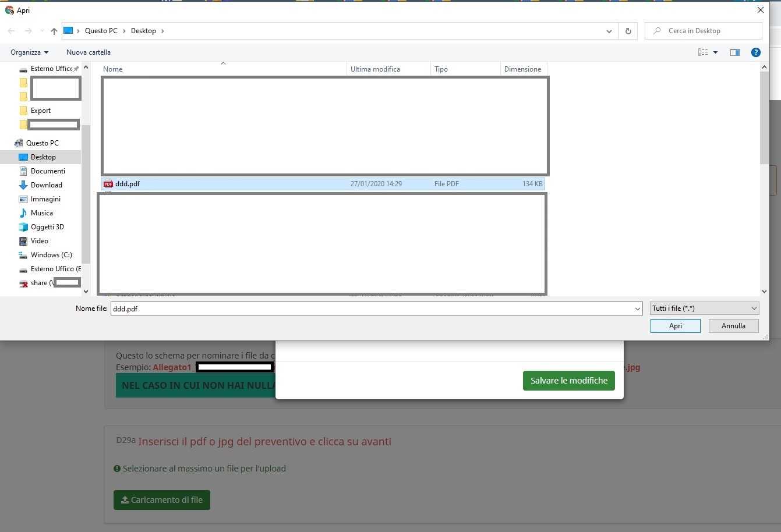
Task: Click the Caricamento di file upload button
Action: coord(162,500)
